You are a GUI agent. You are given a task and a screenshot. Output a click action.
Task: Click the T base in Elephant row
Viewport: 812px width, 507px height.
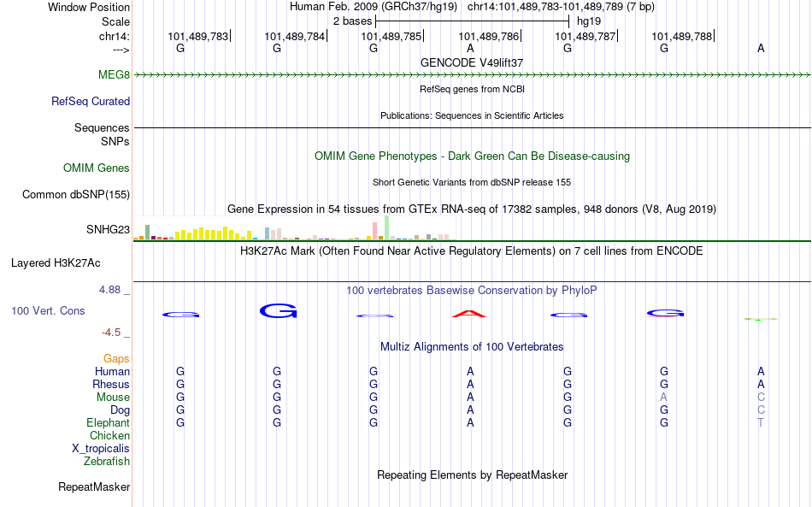click(761, 423)
